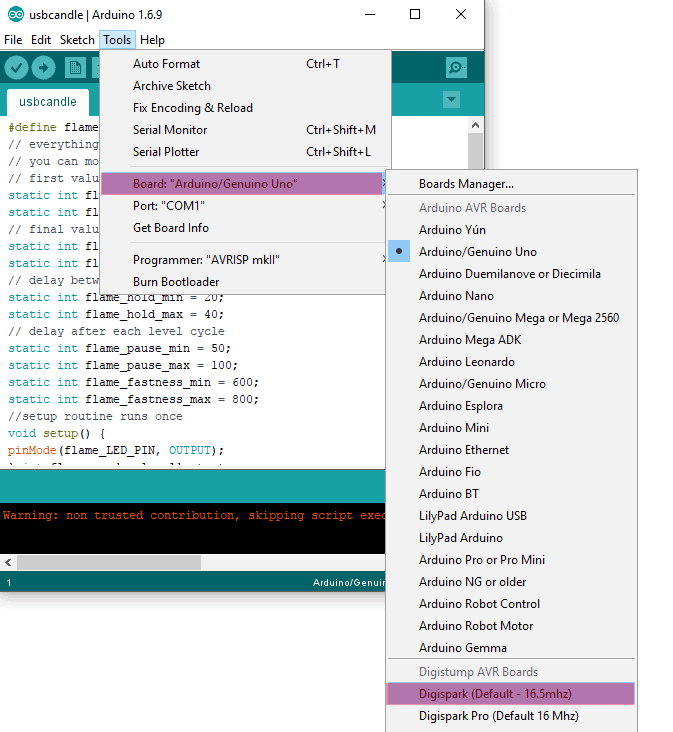Open Boards Manager...
Viewport: 673px width, 732px height.
[512, 183]
